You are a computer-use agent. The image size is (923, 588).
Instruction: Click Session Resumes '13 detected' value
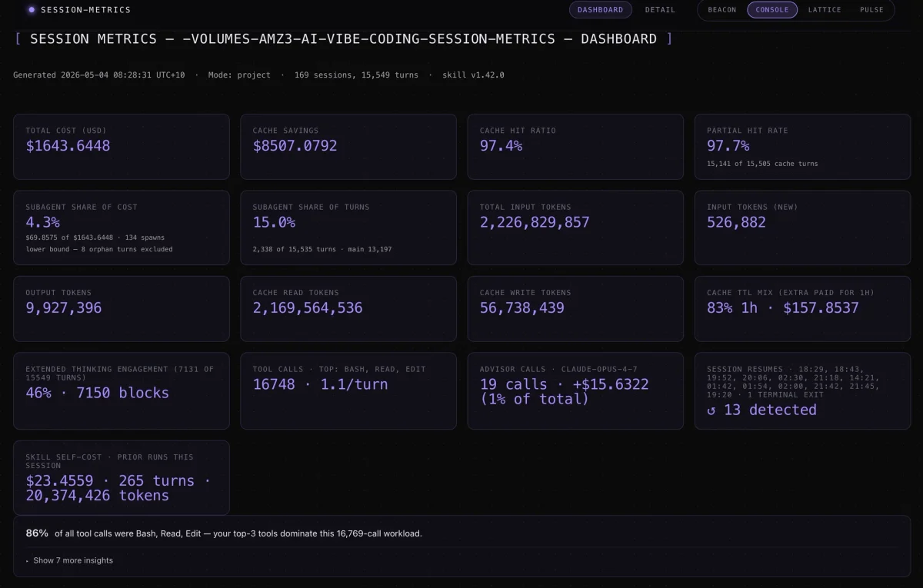coord(761,410)
